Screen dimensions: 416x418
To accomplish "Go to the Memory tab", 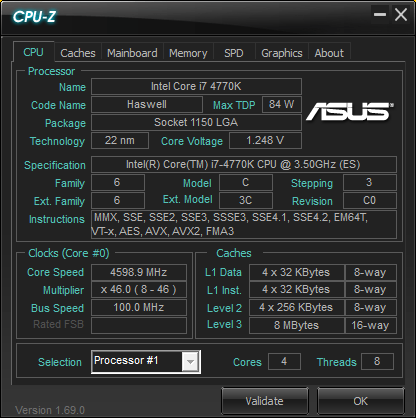I will click(x=188, y=53).
